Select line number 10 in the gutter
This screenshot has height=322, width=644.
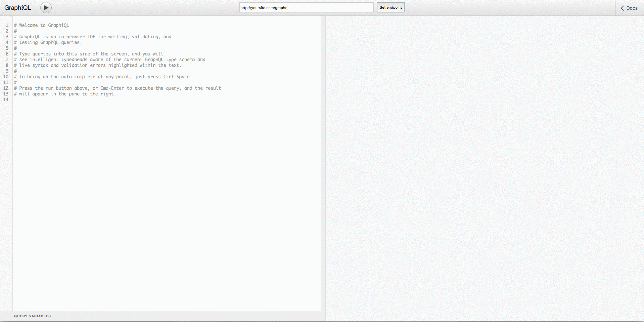click(6, 77)
